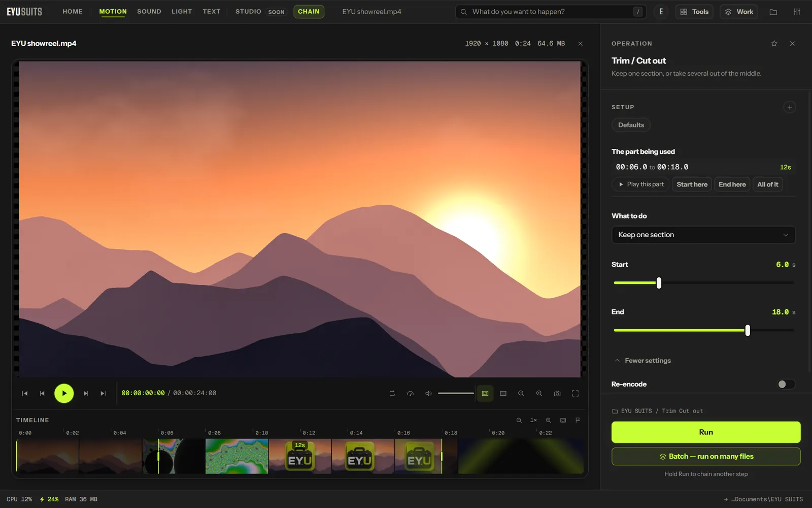Click the snapshot camera icon
Image resolution: width=812 pixels, height=508 pixels.
[x=557, y=393]
